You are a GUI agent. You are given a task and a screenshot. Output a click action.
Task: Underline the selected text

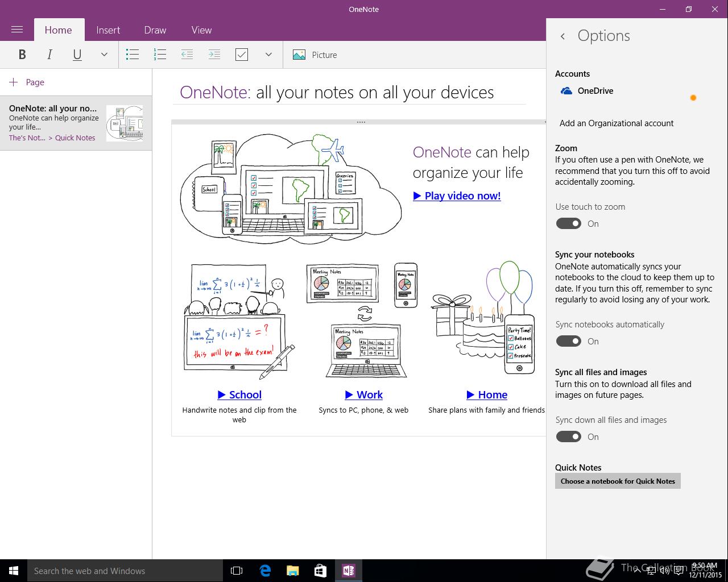[x=77, y=55]
